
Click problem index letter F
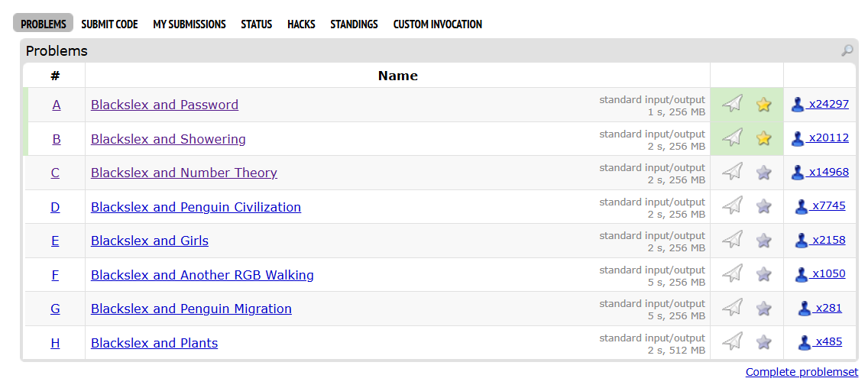(55, 275)
